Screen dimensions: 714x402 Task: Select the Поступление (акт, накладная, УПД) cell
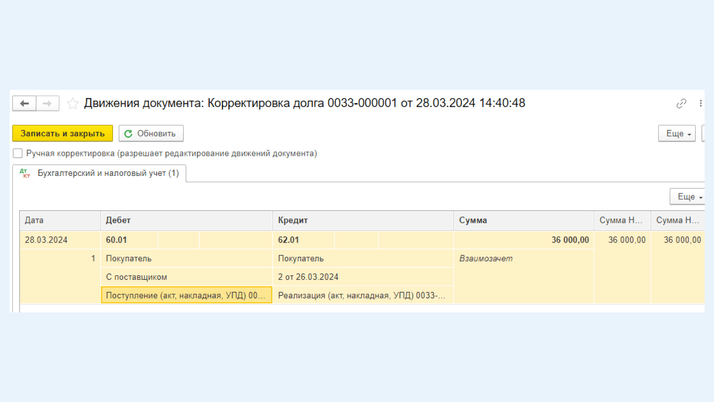(x=187, y=295)
